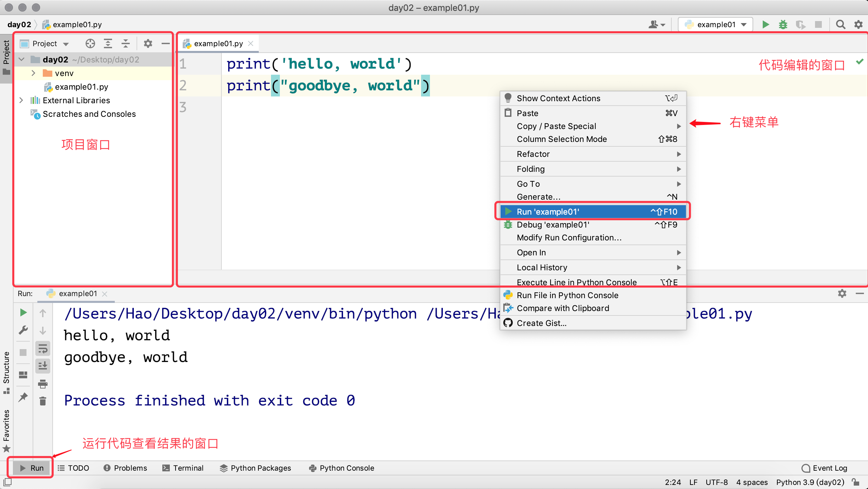Screen dimensions: 868x489
Task: Toggle scroll to end in Run console
Action: (x=43, y=366)
